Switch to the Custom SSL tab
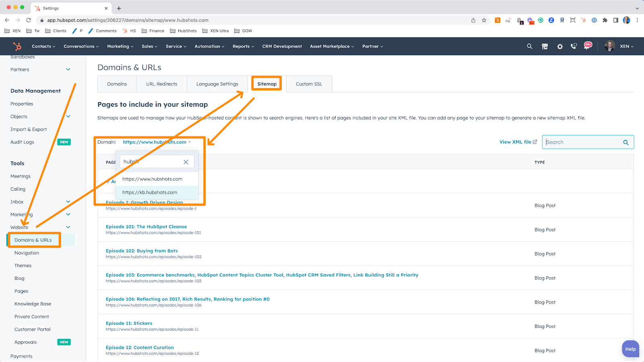 [309, 84]
